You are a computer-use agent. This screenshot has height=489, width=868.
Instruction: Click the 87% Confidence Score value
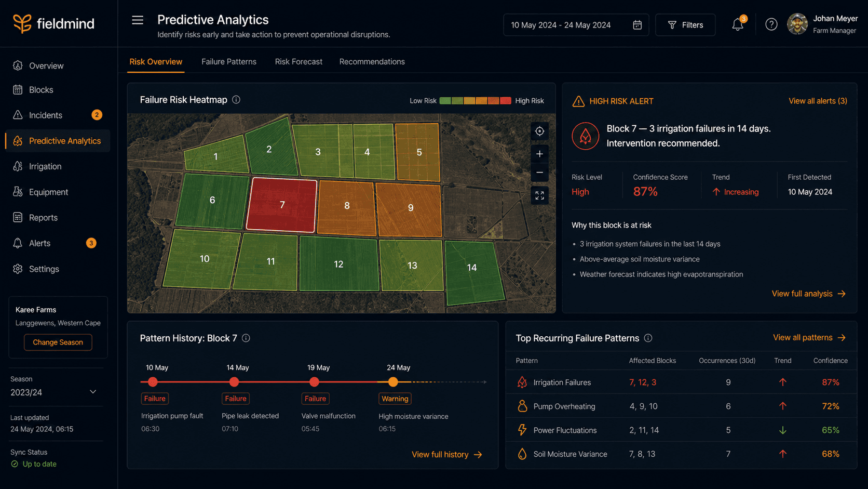click(x=645, y=192)
